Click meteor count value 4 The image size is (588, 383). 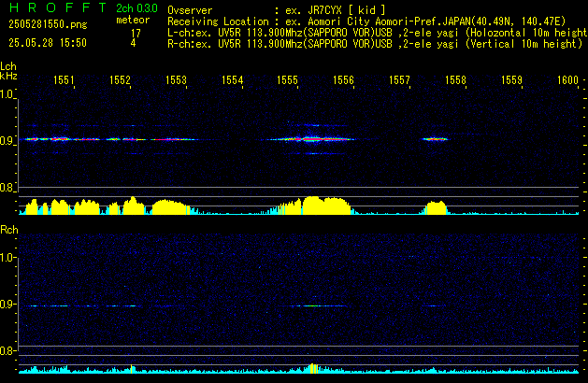tap(133, 43)
